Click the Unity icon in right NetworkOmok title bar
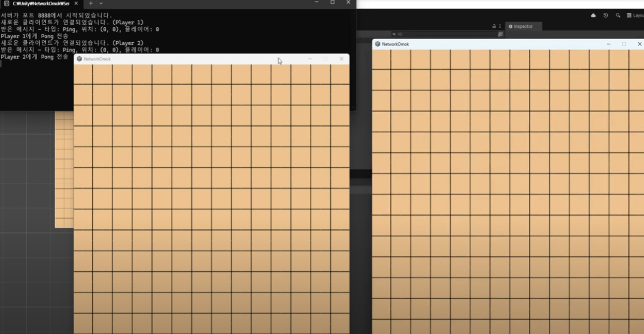Screen dimensions: 644x334 377,44
